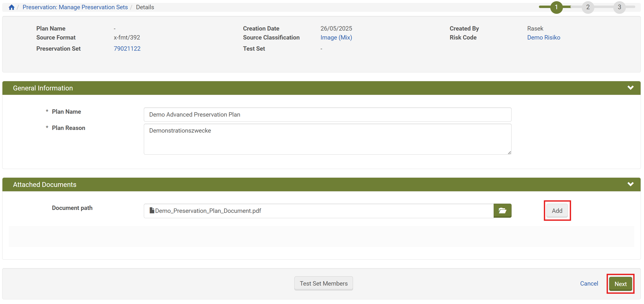Image resolution: width=644 pixels, height=304 pixels.
Task: Click the Add document button
Action: tap(557, 211)
